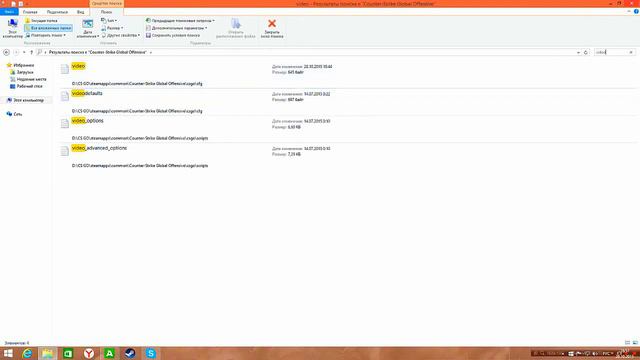Click the File Explorer taskbar icon
This screenshot has height=360, width=640.
47,353
